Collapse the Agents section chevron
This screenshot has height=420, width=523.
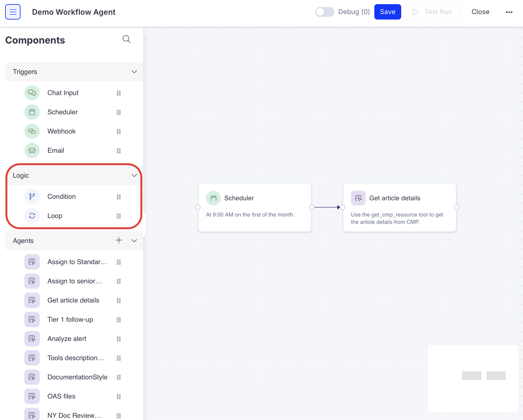[x=134, y=241]
